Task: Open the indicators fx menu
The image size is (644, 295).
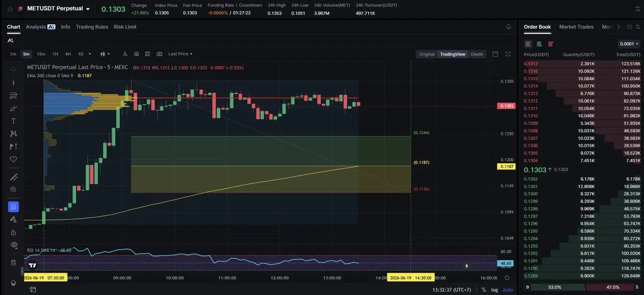Action: [125, 54]
